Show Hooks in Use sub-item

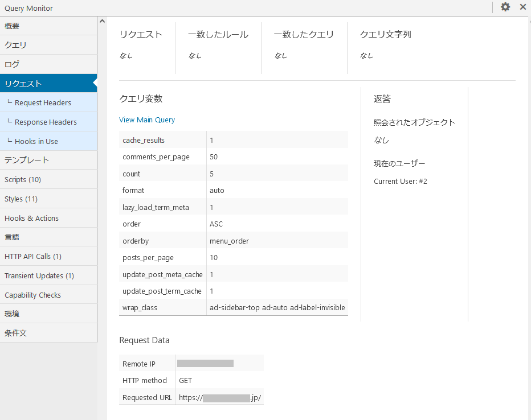click(48, 142)
